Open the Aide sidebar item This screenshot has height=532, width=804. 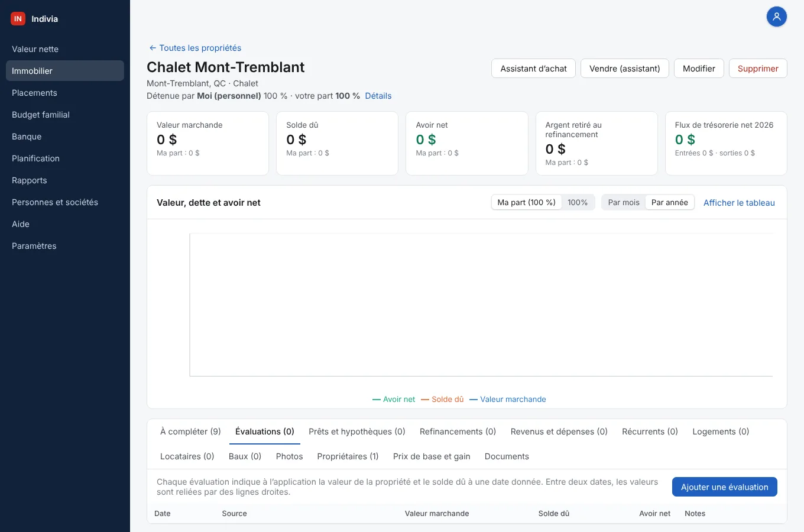click(65, 224)
